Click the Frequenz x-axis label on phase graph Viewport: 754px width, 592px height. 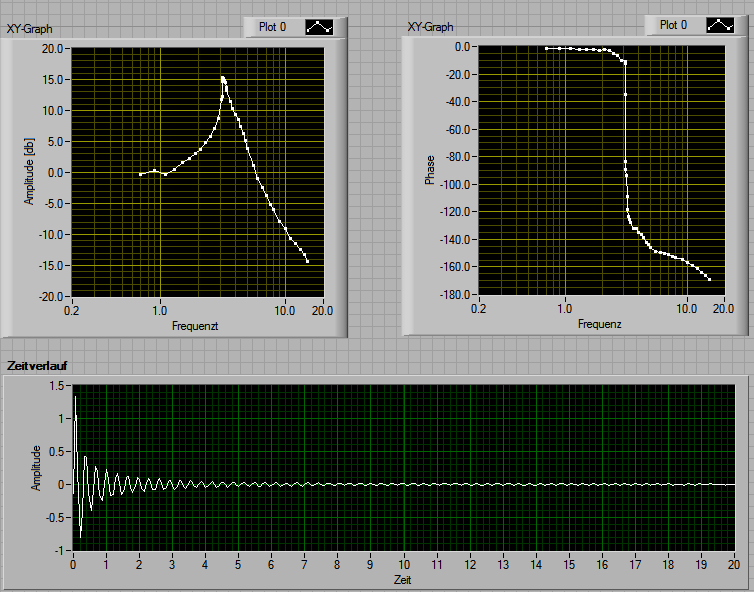(x=600, y=324)
